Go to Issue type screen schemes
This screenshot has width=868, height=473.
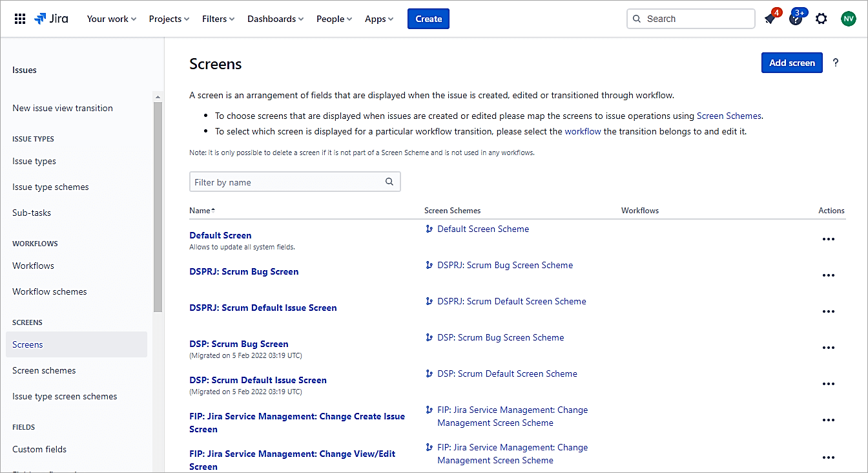[x=65, y=396]
